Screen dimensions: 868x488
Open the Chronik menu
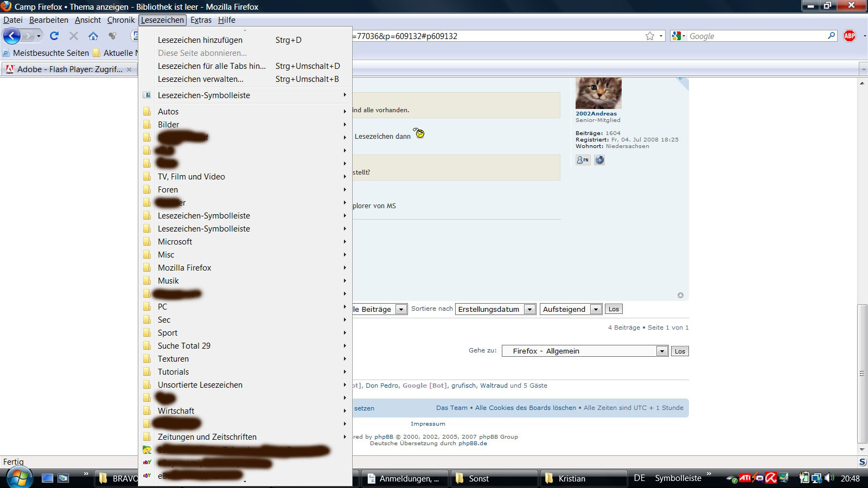(121, 20)
